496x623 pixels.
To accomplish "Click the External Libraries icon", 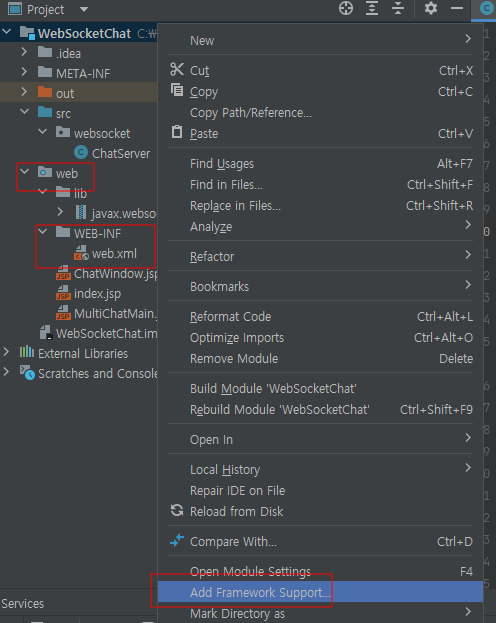I will 27,352.
